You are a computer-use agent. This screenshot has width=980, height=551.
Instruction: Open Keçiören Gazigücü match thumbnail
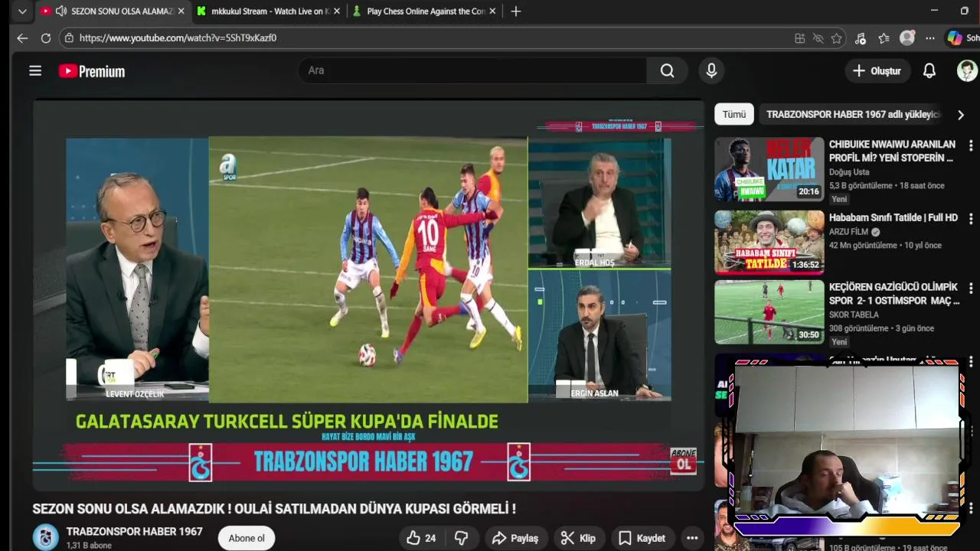point(769,311)
